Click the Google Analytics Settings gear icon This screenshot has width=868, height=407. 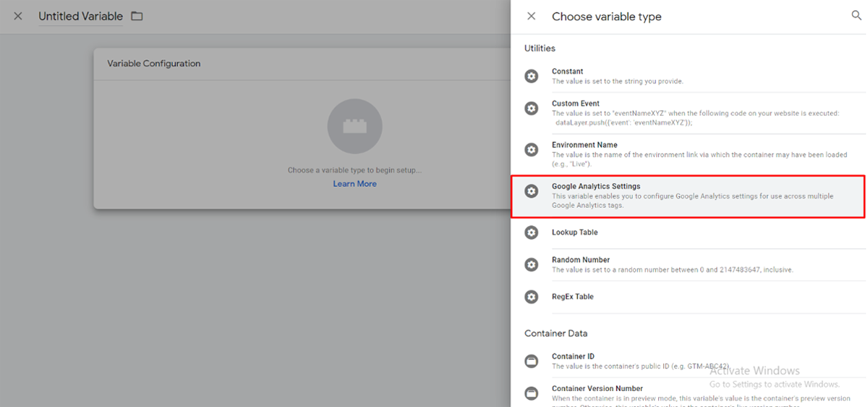(532, 191)
